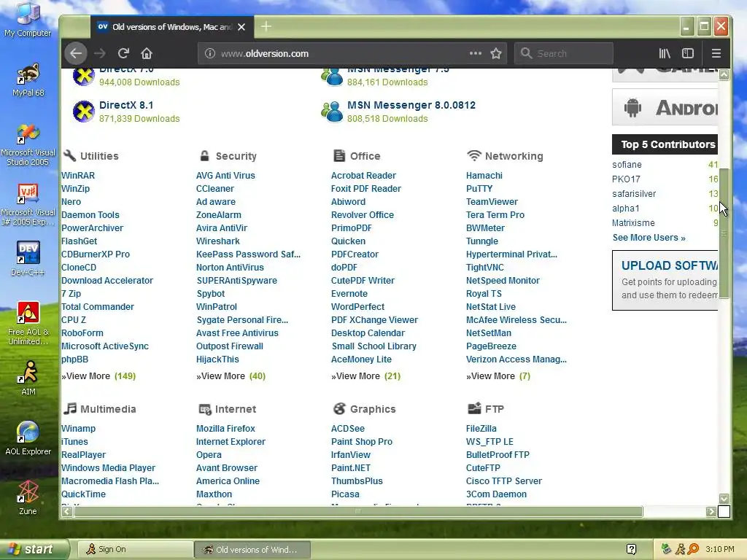
Task: Launch MyPal 68 from desktop
Action: (28, 80)
